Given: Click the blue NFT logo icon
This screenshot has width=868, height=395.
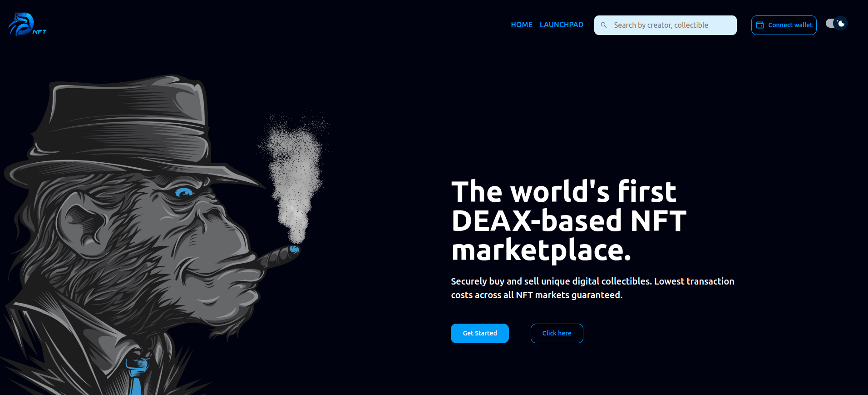Looking at the screenshot, I should point(27,25).
